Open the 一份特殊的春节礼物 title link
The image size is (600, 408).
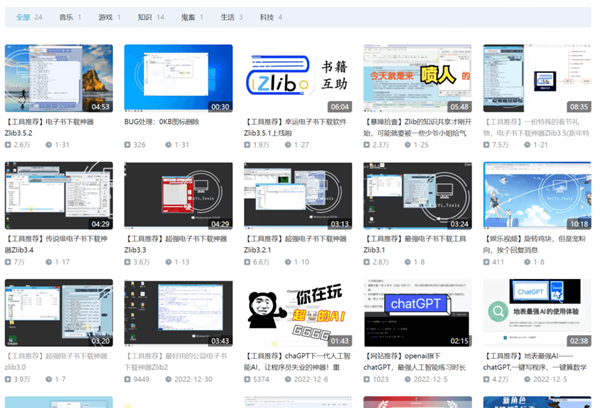[x=536, y=127]
